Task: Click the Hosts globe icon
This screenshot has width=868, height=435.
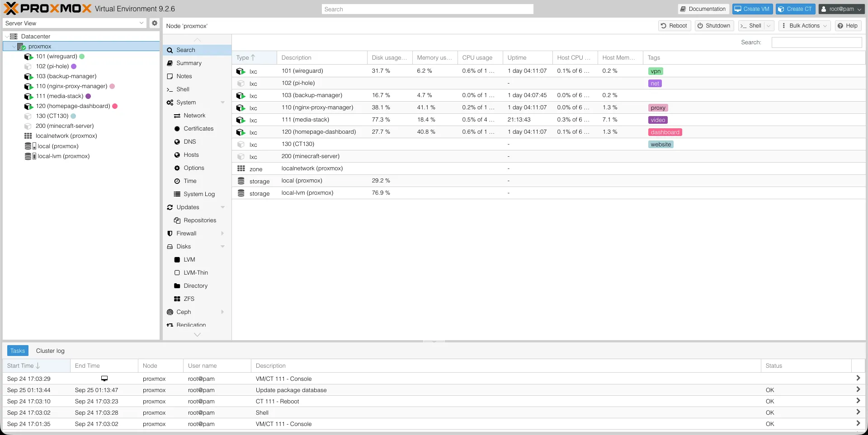Action: tap(177, 155)
